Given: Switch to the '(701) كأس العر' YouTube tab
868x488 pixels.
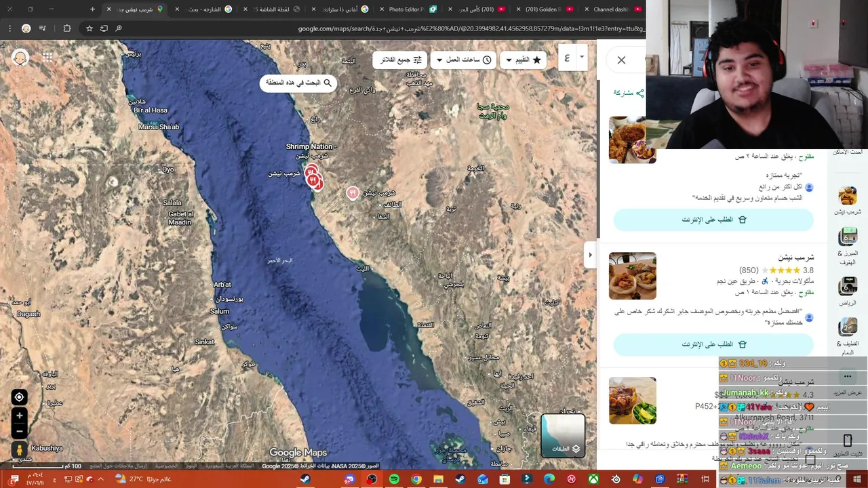Looking at the screenshot, I should 475,9.
